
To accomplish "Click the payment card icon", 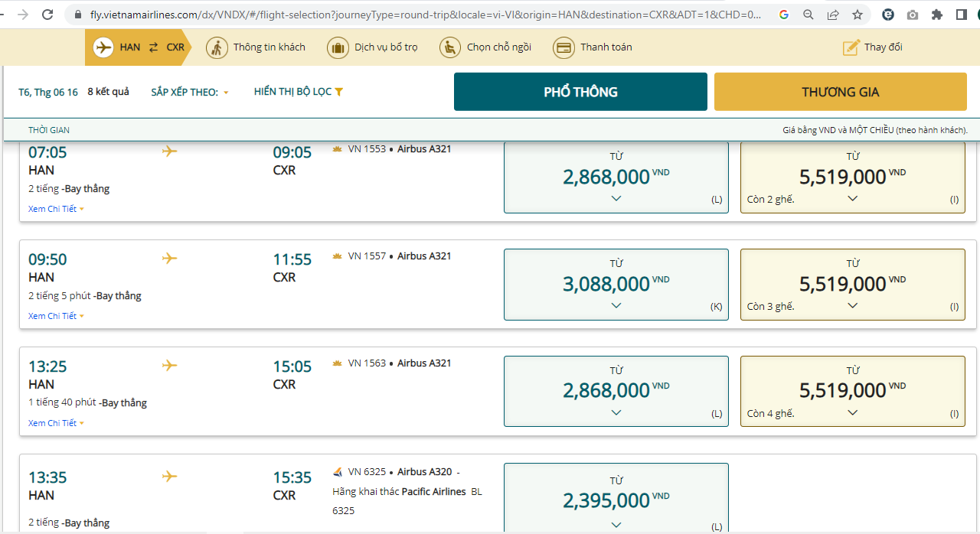I will [x=563, y=47].
